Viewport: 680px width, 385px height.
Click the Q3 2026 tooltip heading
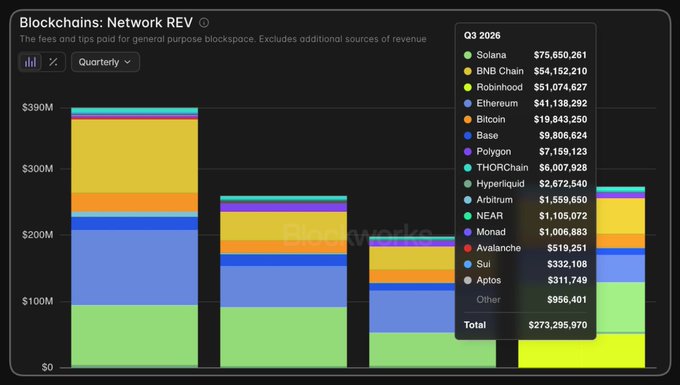click(482, 36)
